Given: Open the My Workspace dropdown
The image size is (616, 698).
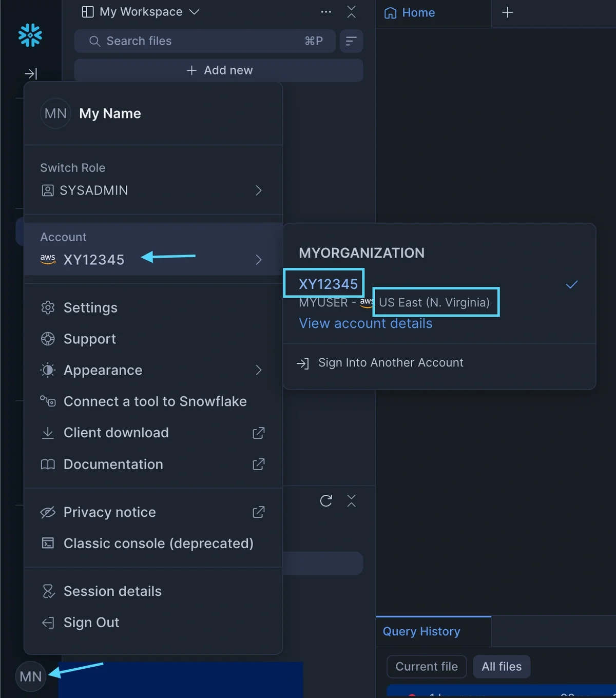Looking at the screenshot, I should coord(141,12).
